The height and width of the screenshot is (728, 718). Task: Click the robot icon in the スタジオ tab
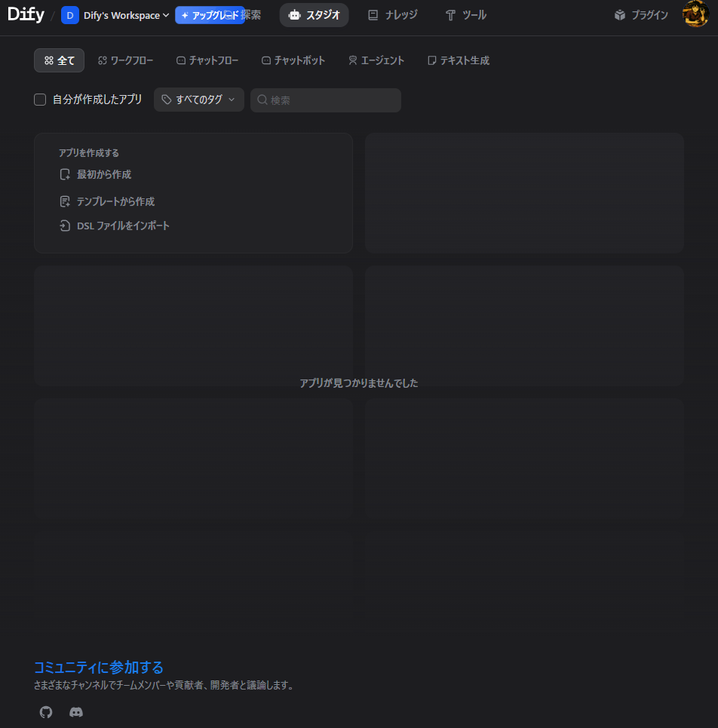(294, 15)
